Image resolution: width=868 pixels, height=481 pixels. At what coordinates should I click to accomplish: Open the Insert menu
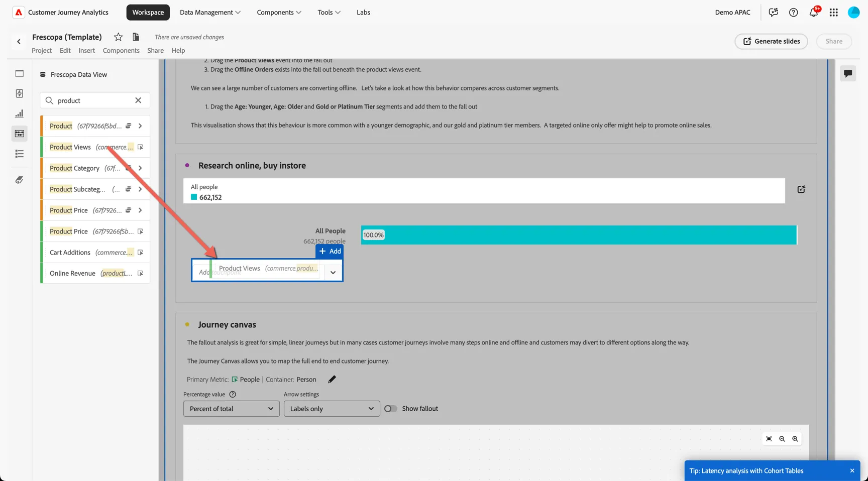click(x=86, y=50)
